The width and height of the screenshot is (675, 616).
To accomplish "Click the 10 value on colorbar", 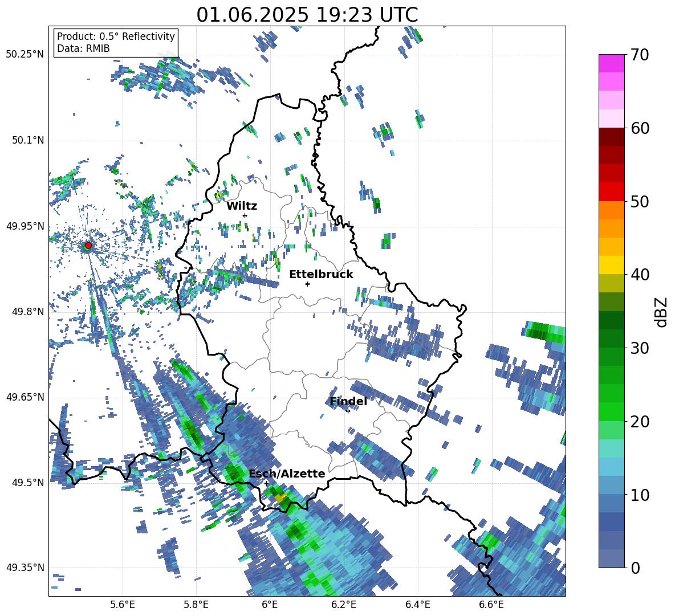I will (640, 495).
